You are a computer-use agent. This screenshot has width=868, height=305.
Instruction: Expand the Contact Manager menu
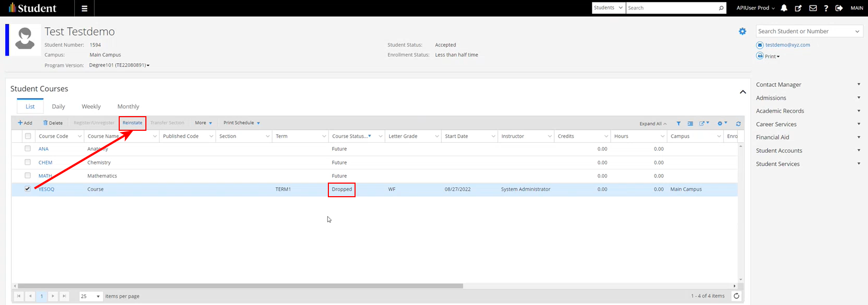808,84
